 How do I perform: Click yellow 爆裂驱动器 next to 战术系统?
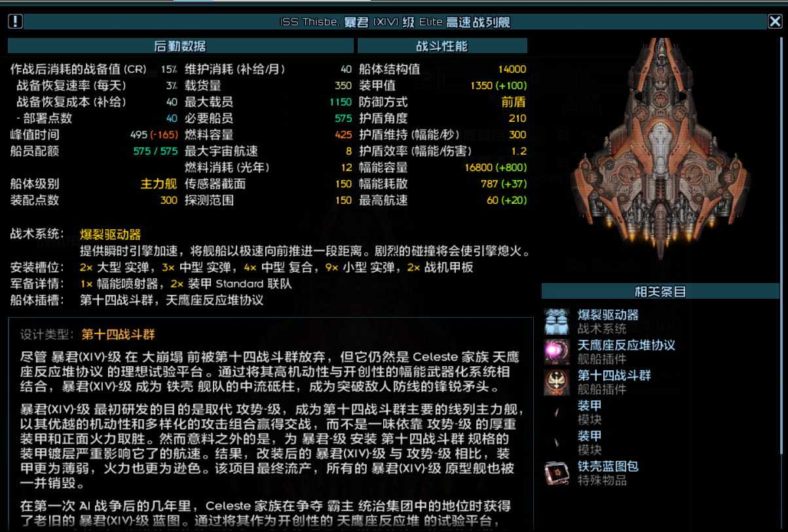click(111, 235)
